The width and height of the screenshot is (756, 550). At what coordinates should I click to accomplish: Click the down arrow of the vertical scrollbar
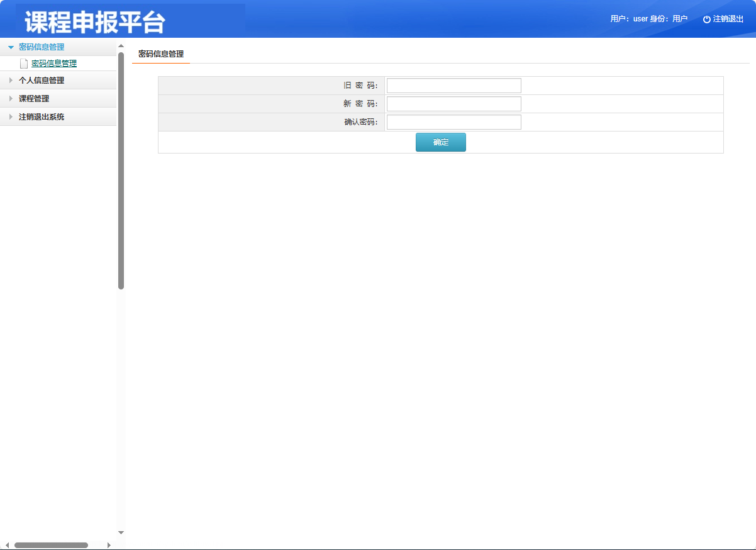120,532
